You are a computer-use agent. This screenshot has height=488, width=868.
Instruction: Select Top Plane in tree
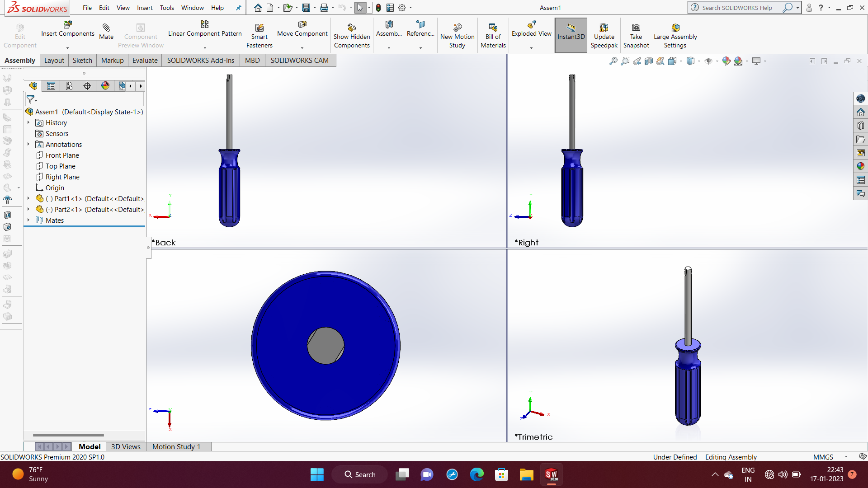56,166
